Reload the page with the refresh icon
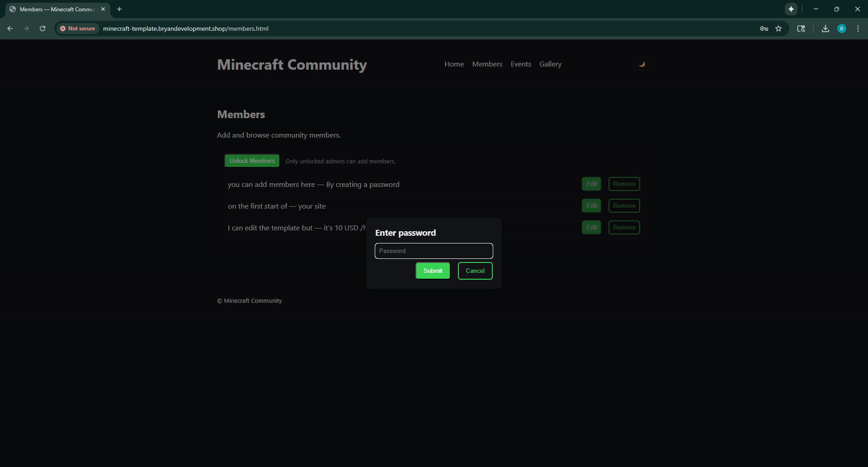868x467 pixels. [42, 29]
